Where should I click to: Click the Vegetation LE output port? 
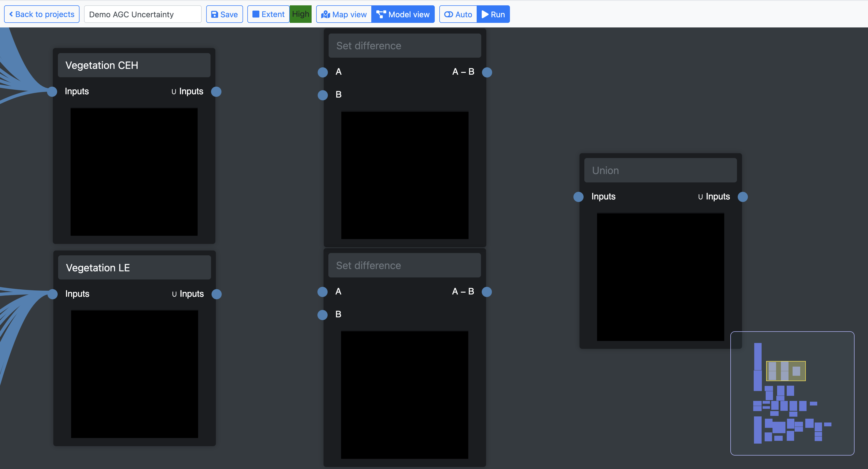click(x=216, y=294)
